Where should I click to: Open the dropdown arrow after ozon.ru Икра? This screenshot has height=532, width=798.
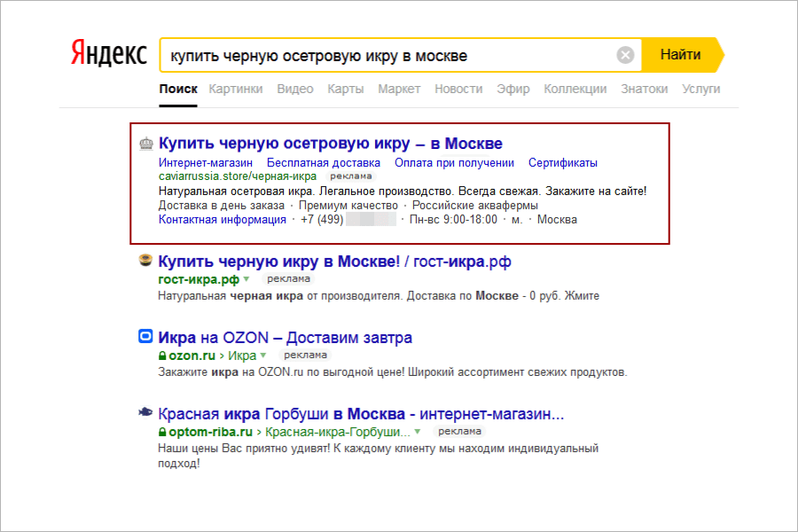262,356
